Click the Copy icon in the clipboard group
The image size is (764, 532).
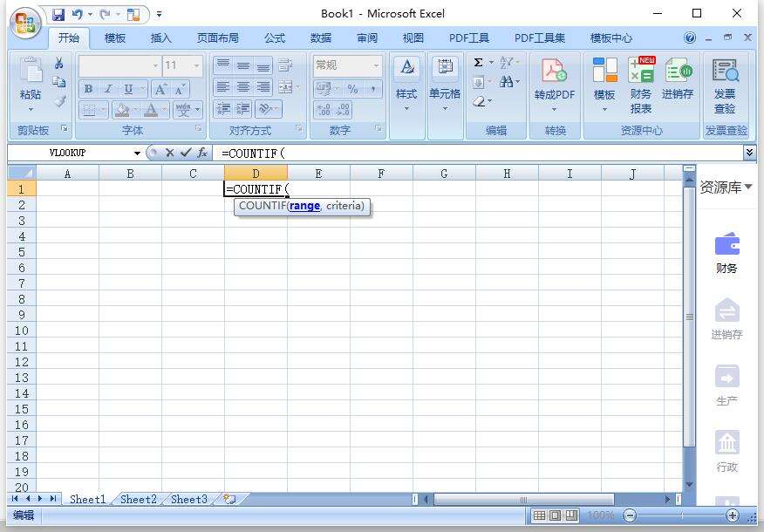click(x=59, y=82)
